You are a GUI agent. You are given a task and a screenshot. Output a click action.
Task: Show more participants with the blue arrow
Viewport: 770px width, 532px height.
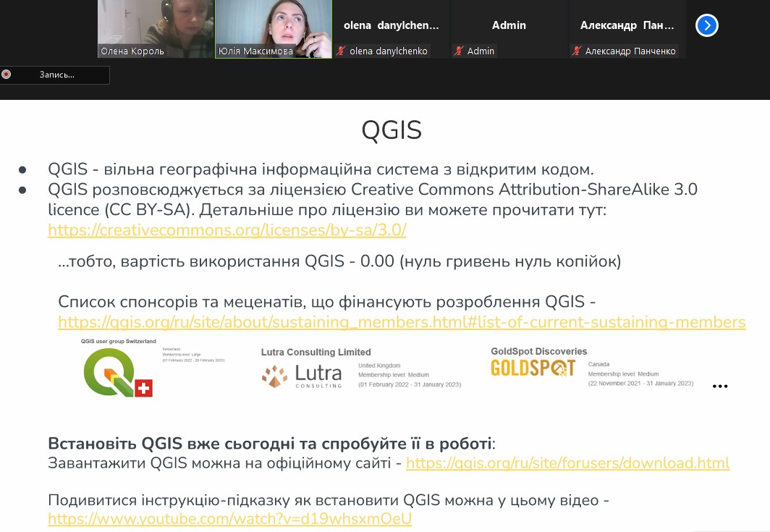[706, 26]
